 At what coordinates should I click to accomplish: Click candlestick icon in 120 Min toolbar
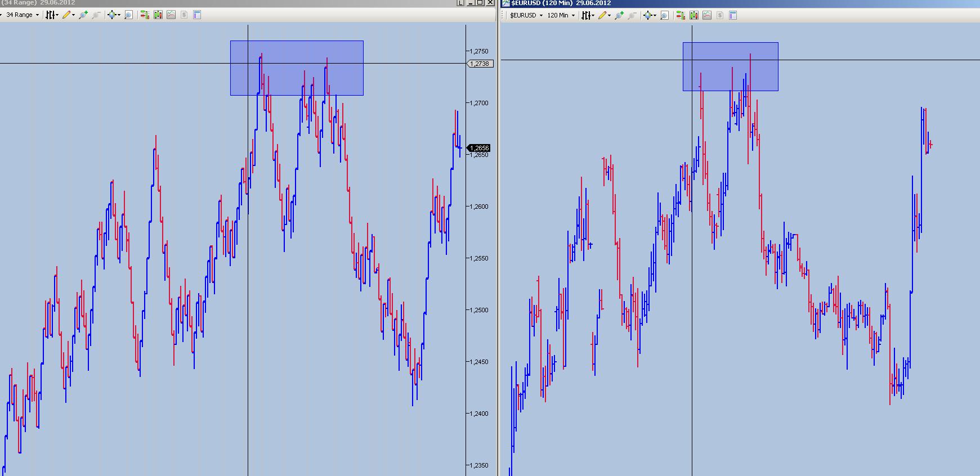click(x=694, y=15)
